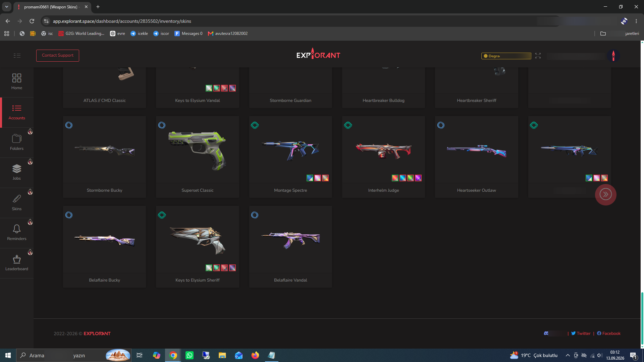Open the Belaflaire Vandal skin image
This screenshot has height=362, width=644.
coord(290,240)
